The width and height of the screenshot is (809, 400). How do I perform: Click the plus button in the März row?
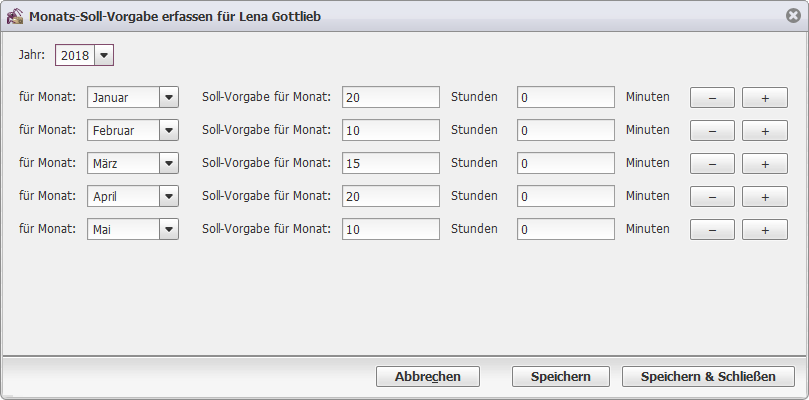765,164
